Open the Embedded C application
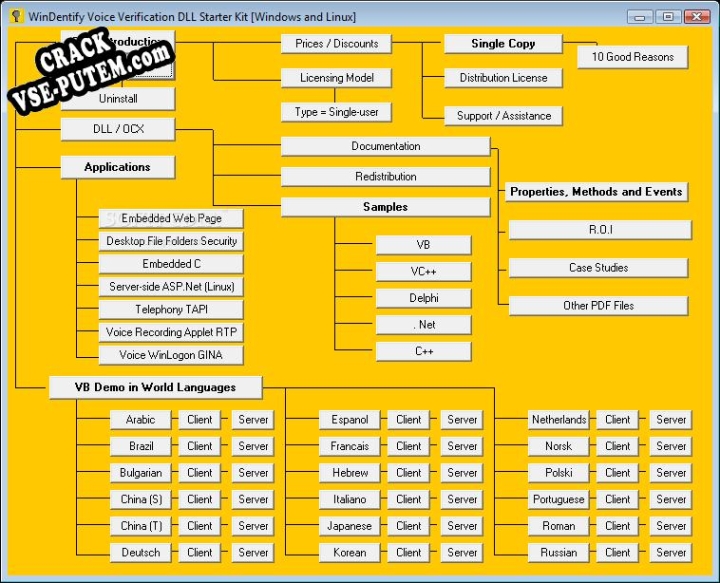 click(x=171, y=264)
